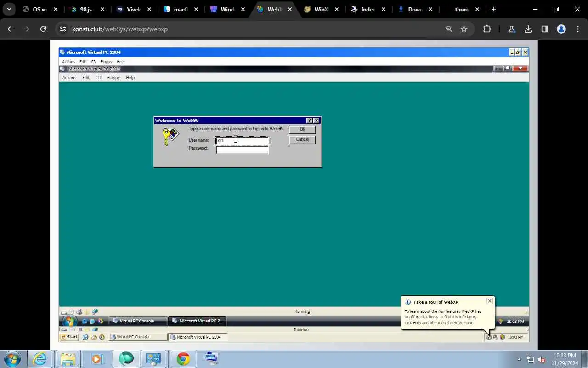Click the teal speech-bubble app on taskbar

(126, 359)
